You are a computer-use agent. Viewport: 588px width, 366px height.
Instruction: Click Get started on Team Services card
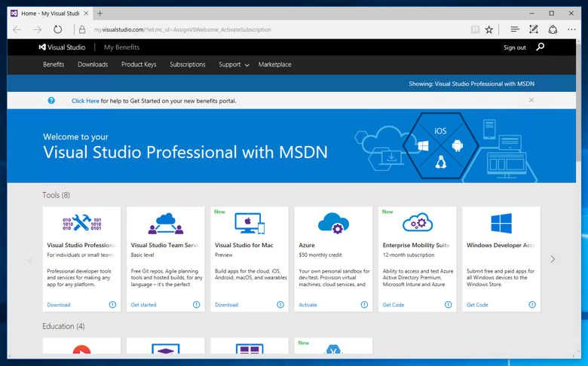point(144,305)
